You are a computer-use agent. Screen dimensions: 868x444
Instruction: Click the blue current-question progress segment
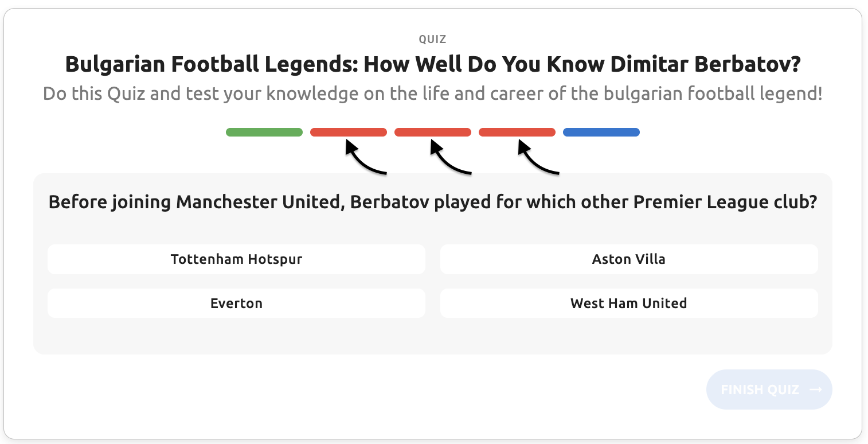pyautogui.click(x=601, y=133)
